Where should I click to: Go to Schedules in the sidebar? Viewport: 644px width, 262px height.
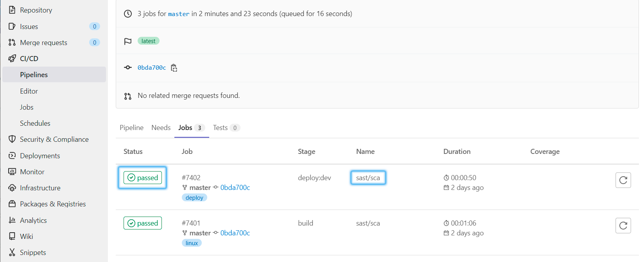click(35, 123)
